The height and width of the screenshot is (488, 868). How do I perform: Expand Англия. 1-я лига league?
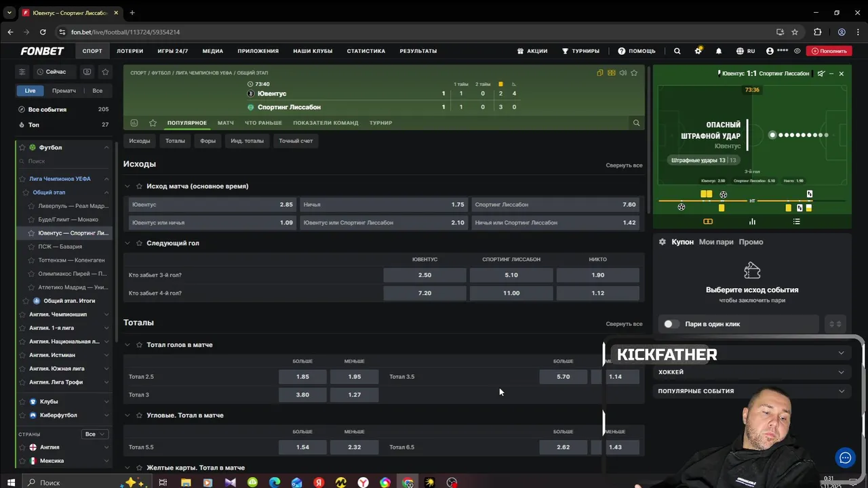106,328
